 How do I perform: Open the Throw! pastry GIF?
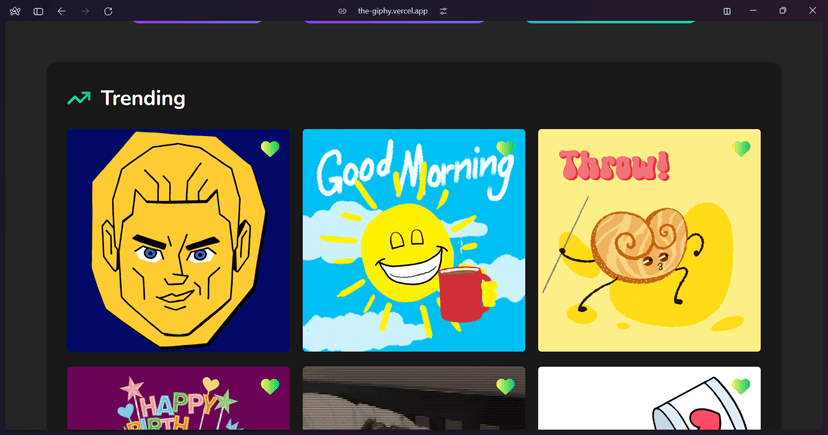pos(650,240)
